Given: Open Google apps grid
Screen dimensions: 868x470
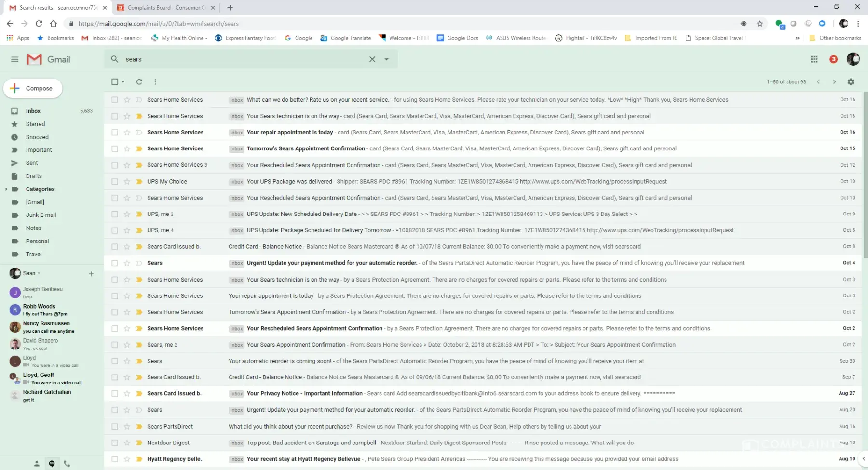Looking at the screenshot, I should pyautogui.click(x=814, y=59).
